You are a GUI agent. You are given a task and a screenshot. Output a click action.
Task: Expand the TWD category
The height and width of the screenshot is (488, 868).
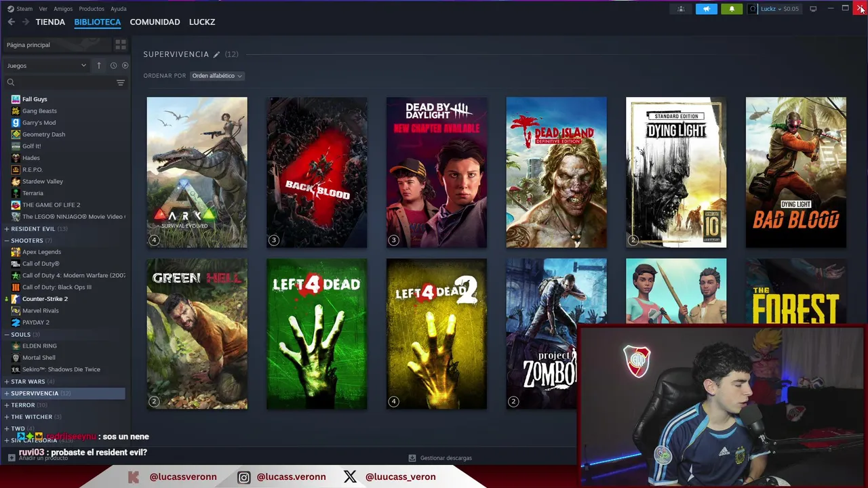point(7,428)
